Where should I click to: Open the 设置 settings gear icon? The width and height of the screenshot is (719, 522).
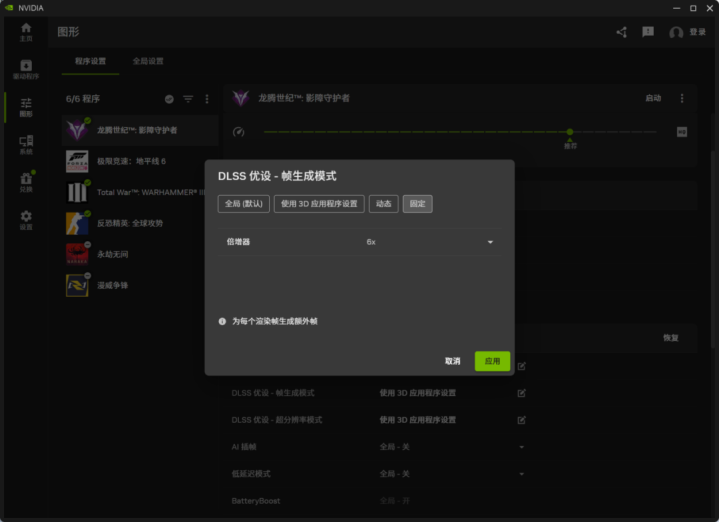[26, 220]
